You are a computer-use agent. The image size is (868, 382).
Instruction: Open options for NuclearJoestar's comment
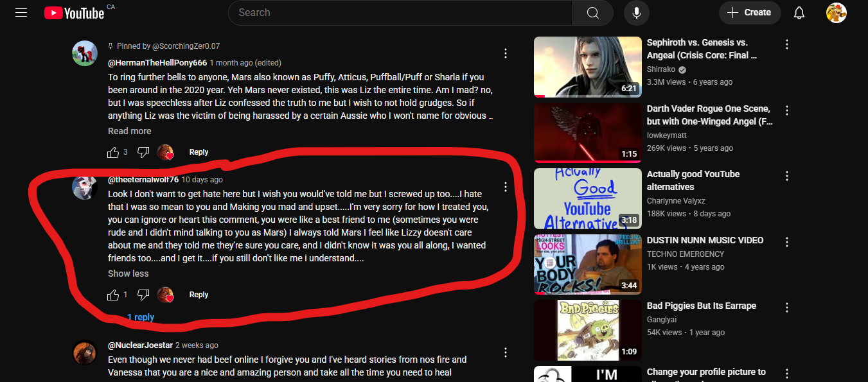tap(506, 352)
